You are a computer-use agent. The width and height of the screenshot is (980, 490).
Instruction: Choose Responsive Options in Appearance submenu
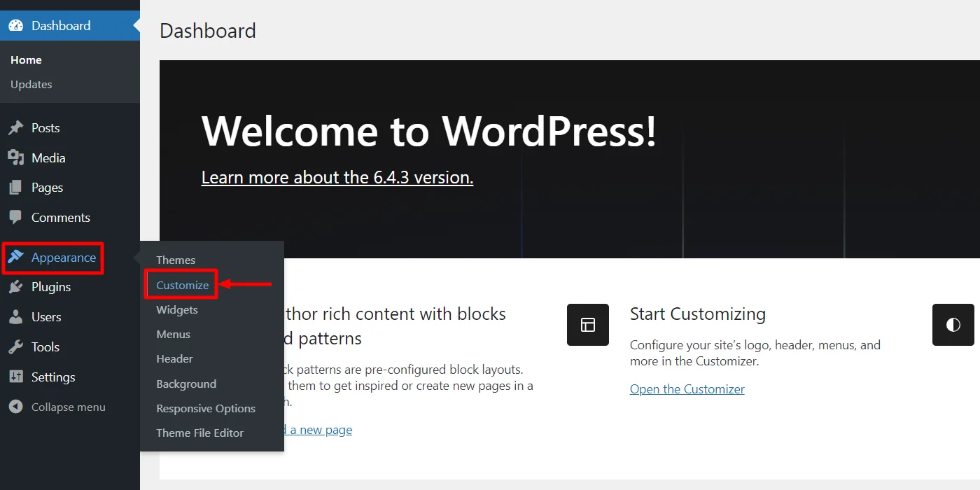pos(206,409)
